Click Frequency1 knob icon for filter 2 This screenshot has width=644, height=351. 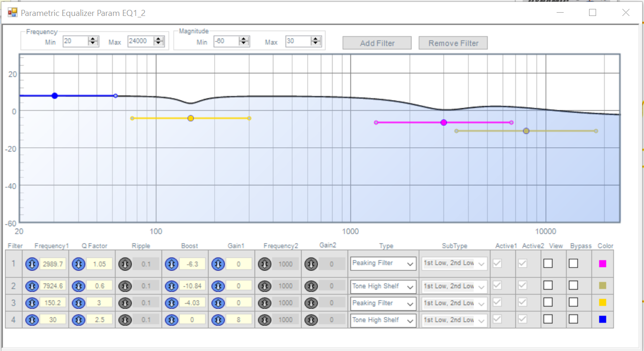[32, 286]
